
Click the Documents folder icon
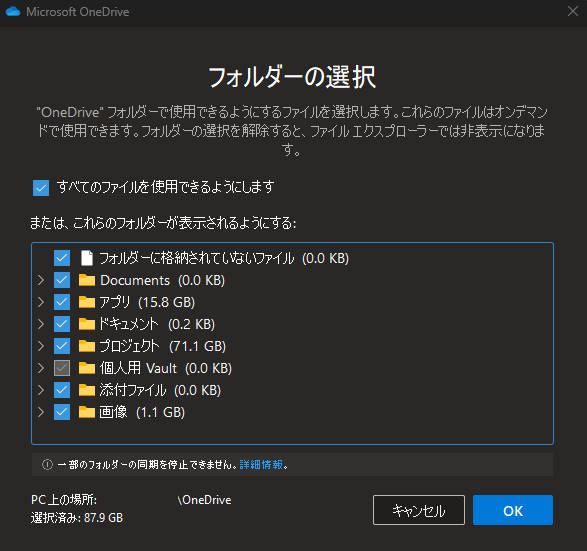87,280
